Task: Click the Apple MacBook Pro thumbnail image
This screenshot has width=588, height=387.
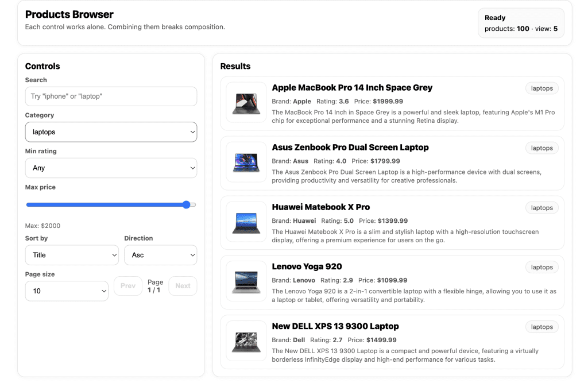Action: click(246, 103)
